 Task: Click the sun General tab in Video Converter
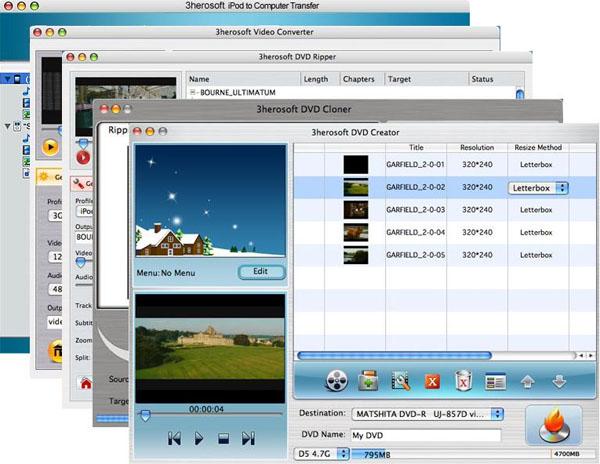[49, 177]
